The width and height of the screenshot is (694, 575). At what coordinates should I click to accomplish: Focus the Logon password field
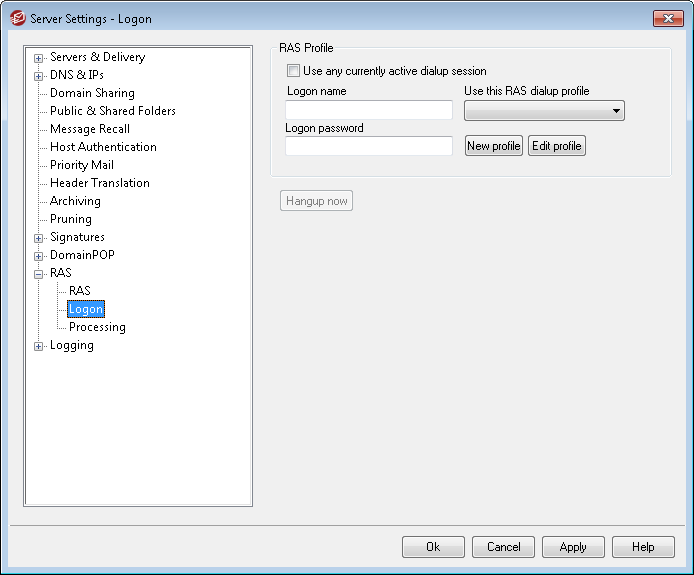coord(369,146)
